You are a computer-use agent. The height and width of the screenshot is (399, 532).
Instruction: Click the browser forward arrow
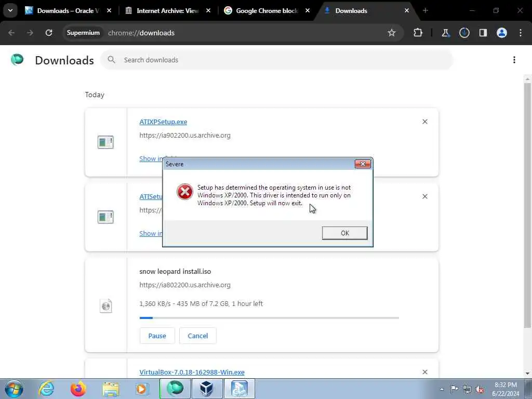[30, 33]
